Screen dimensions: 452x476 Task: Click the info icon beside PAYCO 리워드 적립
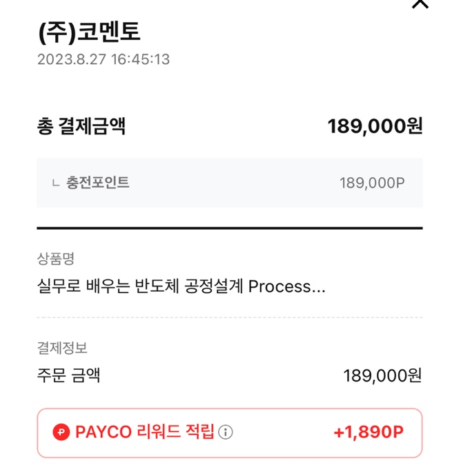pyautogui.click(x=226, y=433)
